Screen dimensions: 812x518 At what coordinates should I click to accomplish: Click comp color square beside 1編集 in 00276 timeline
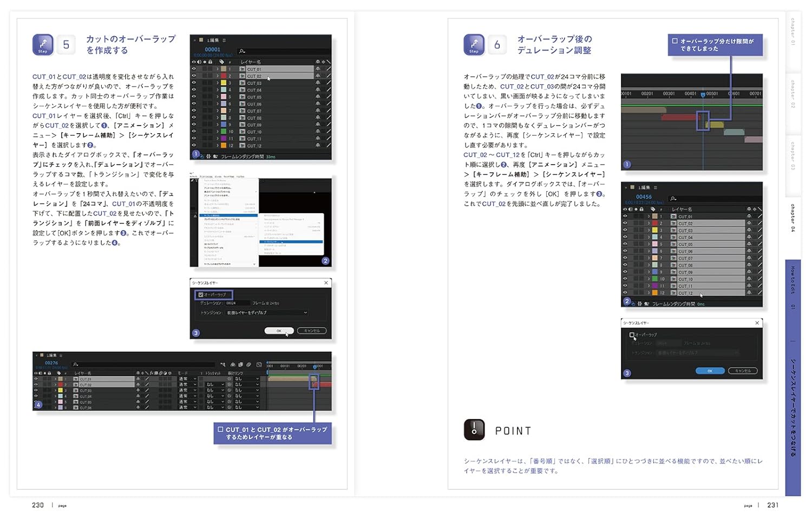coord(42,355)
